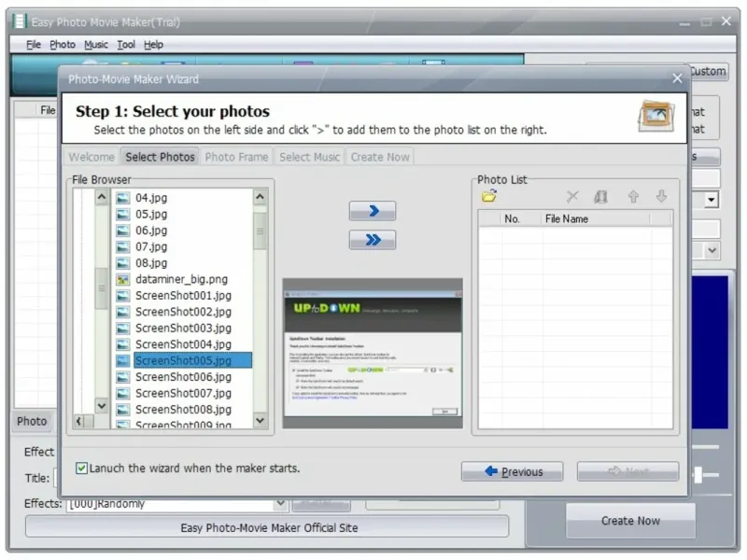Screen dimensions: 747x560
Task: Click the photo frame wizard icon in header
Action: coord(656,116)
